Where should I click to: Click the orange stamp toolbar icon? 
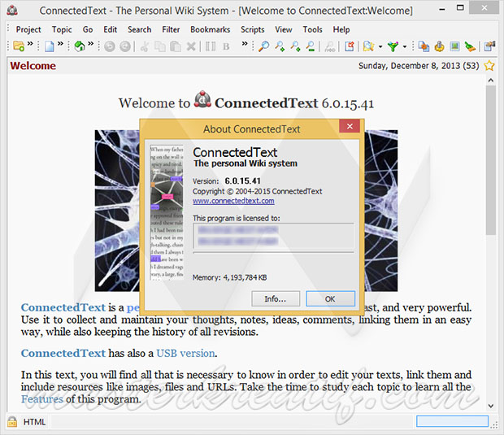(x=439, y=46)
